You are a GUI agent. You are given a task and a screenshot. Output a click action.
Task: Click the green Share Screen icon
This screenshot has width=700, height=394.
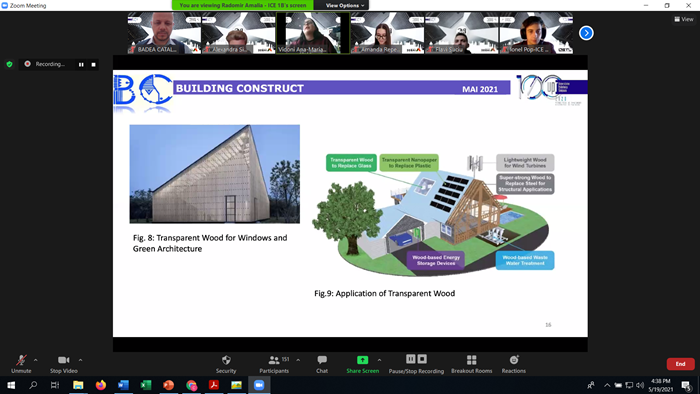tap(362, 360)
